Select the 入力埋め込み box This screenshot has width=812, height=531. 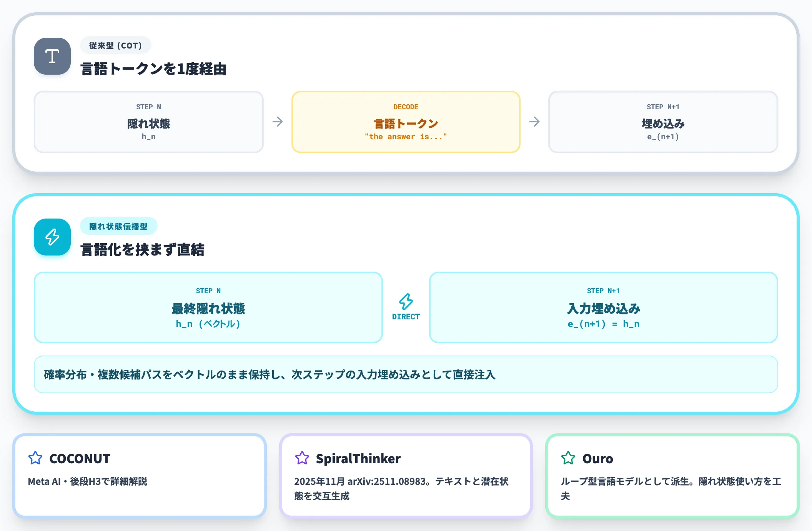click(x=604, y=307)
